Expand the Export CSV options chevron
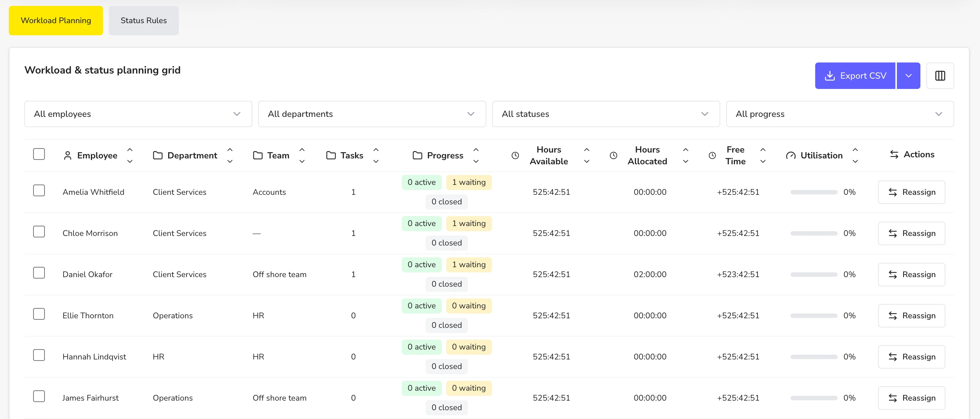The width and height of the screenshot is (980, 419). tap(908, 76)
